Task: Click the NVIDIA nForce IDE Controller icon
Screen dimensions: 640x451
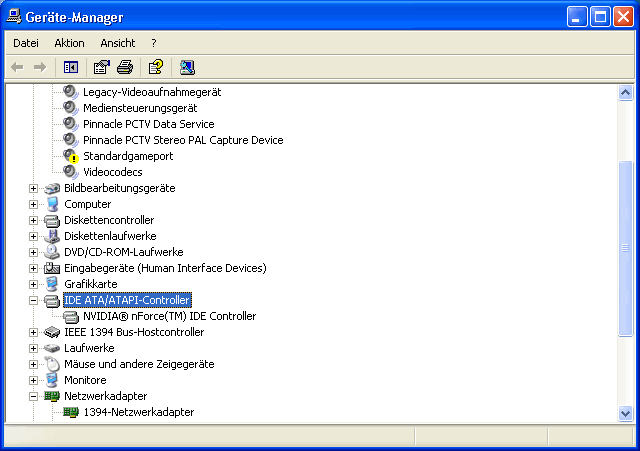Action: [71, 316]
